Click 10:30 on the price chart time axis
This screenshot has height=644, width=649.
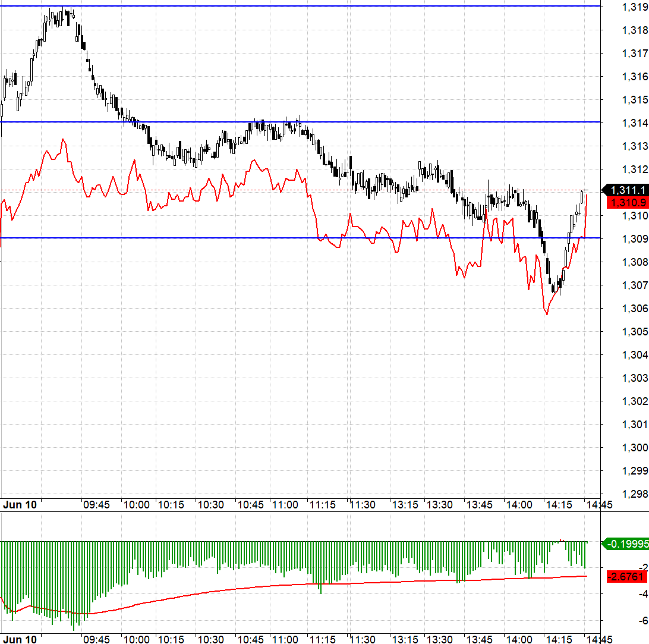210,505
